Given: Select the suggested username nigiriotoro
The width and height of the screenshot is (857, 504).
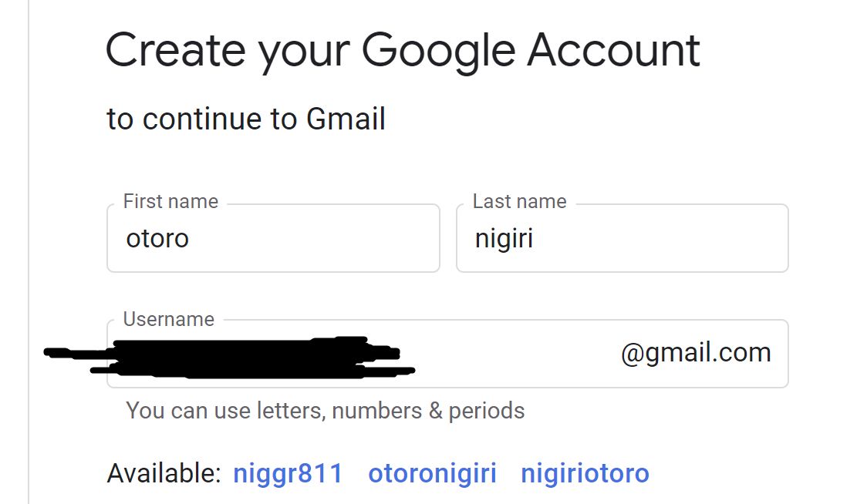Looking at the screenshot, I should point(585,472).
